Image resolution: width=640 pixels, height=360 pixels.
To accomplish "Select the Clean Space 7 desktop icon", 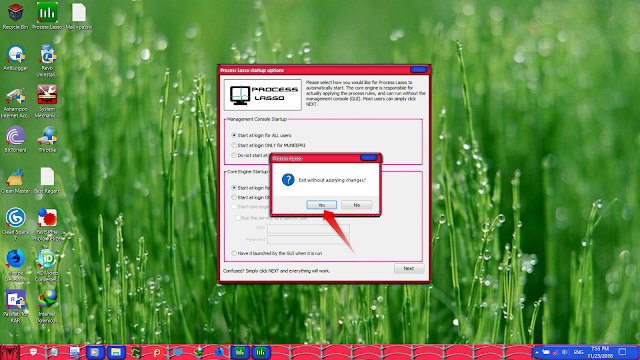I will tap(16, 224).
